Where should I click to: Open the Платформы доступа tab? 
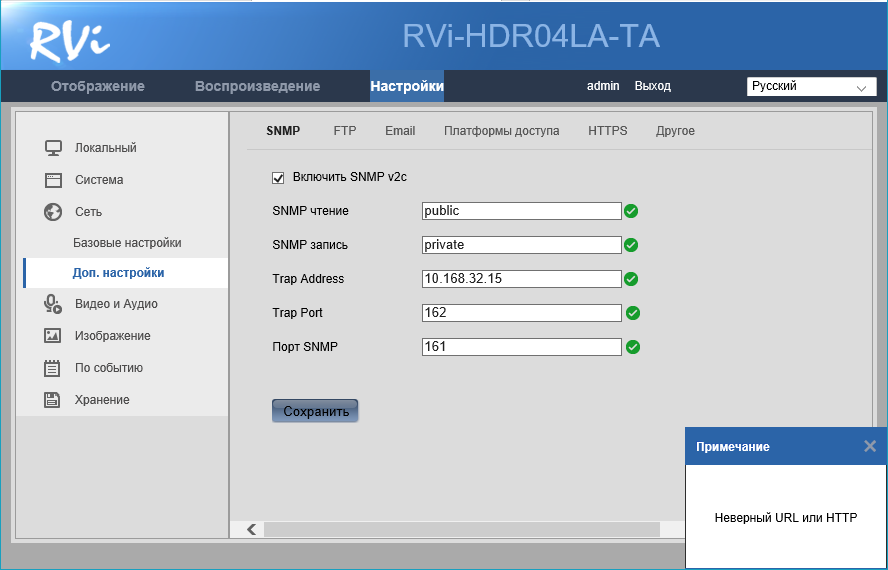pyautogui.click(x=501, y=131)
